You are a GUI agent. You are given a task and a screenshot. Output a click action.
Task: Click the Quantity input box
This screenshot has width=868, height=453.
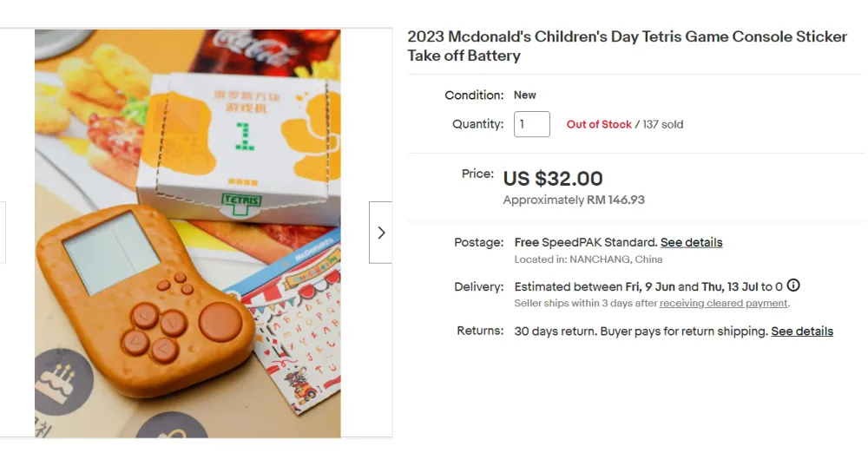tap(532, 124)
